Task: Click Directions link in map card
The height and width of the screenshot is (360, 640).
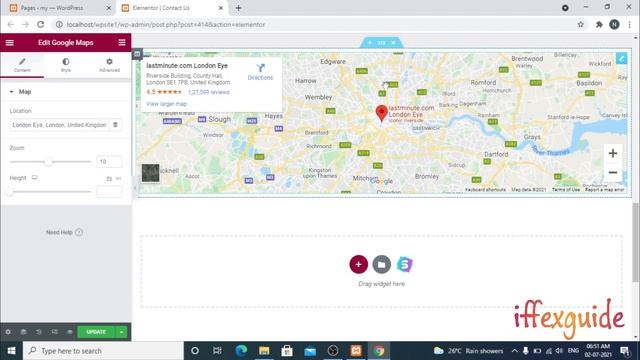Action: tap(260, 72)
